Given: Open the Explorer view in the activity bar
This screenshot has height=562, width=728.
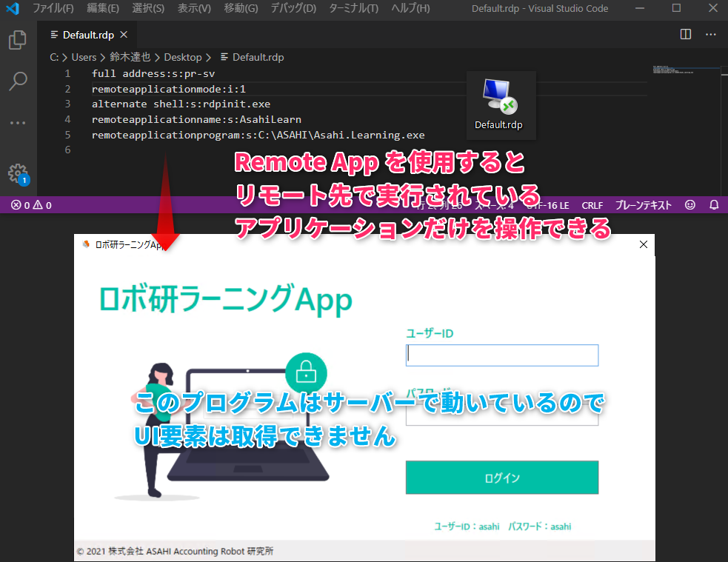Looking at the screenshot, I should pos(18,40).
